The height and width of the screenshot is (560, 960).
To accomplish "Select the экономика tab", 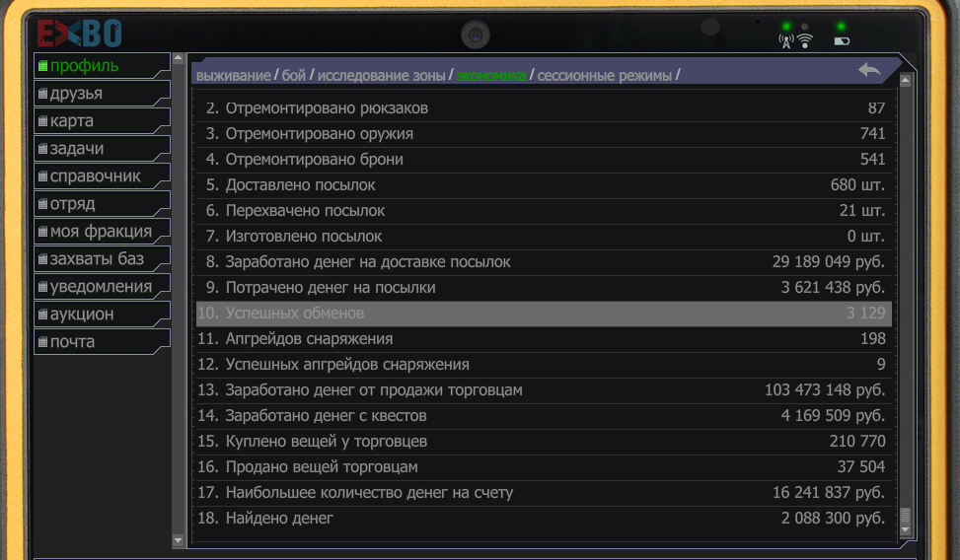I will 491,75.
